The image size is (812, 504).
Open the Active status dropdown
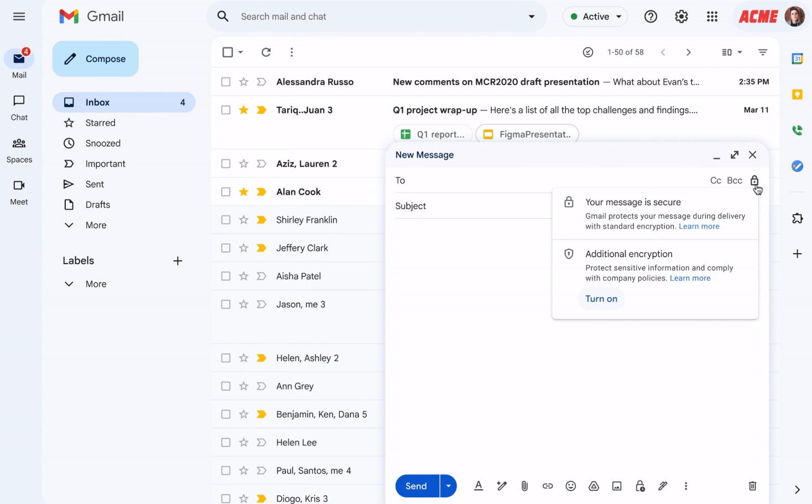click(x=595, y=17)
